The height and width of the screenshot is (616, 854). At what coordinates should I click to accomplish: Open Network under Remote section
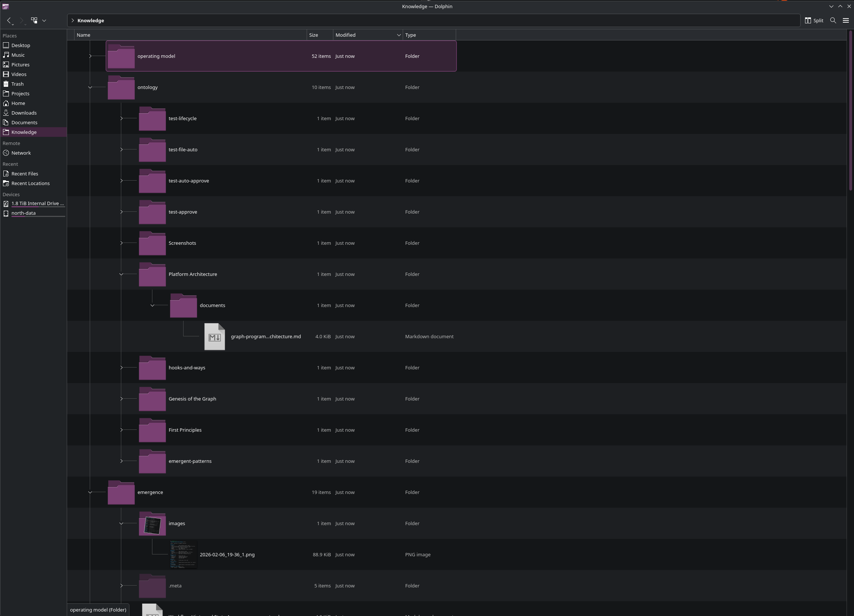21,152
